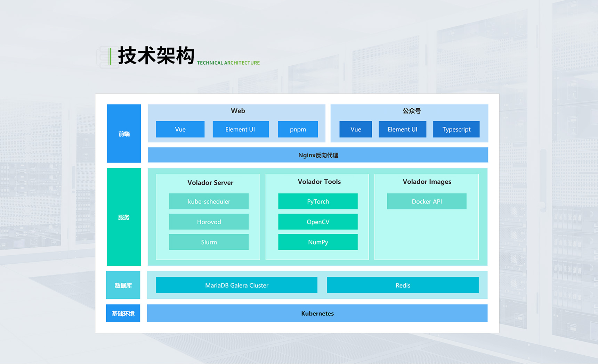This screenshot has height=364, width=598.
Task: Click the MariaDB Galera Cluster bar
Action: 236,285
